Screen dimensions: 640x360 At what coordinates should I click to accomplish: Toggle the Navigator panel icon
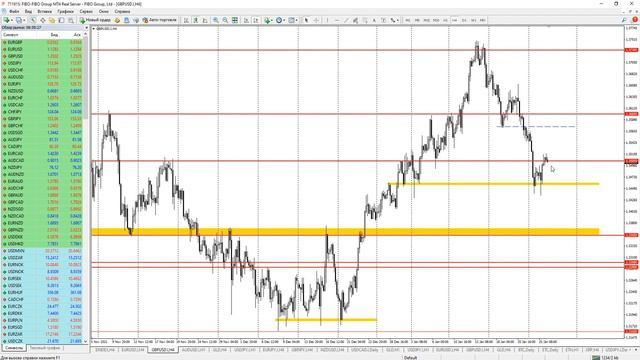tap(52, 20)
